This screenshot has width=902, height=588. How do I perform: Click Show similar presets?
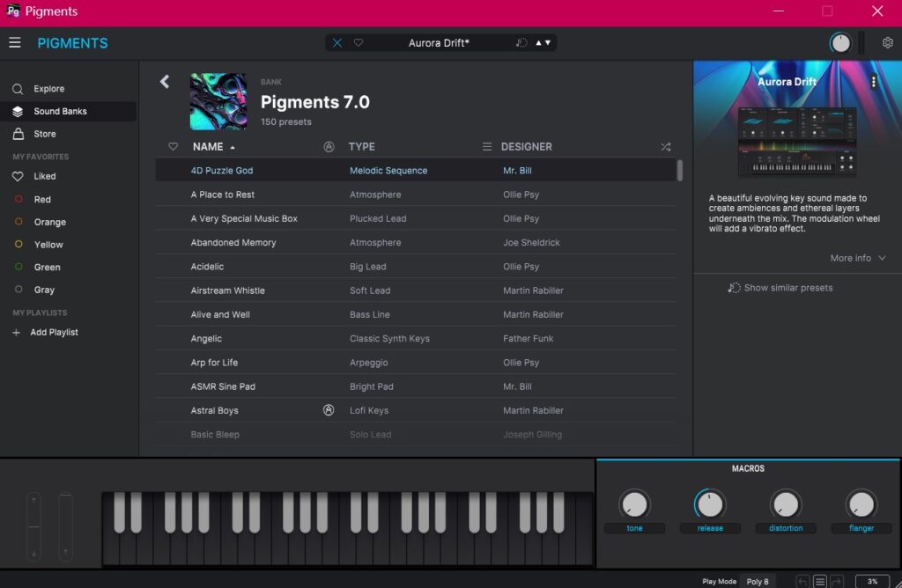pyautogui.click(x=780, y=288)
